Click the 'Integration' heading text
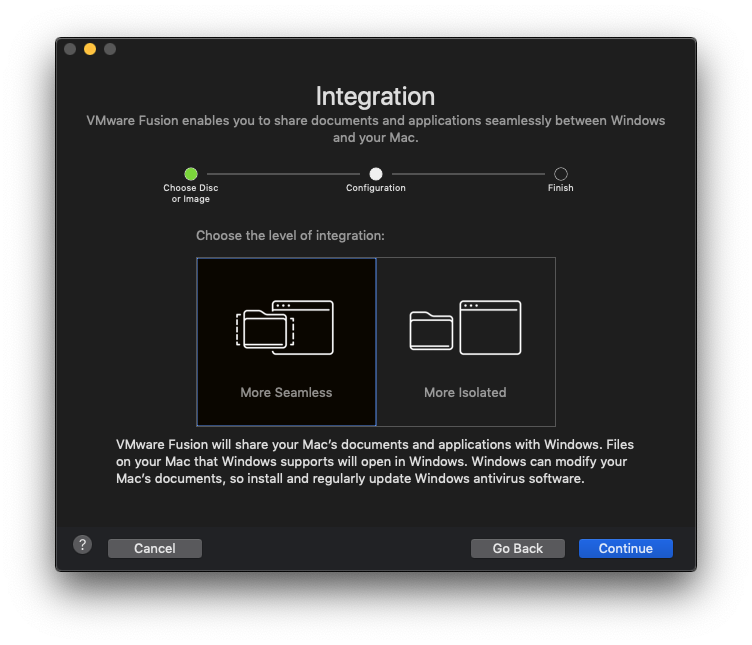 pos(376,96)
